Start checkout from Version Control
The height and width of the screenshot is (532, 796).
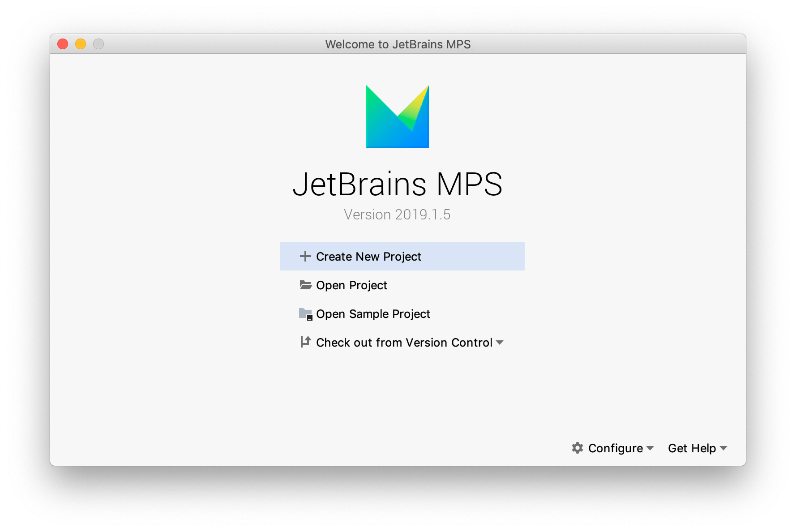coord(403,342)
